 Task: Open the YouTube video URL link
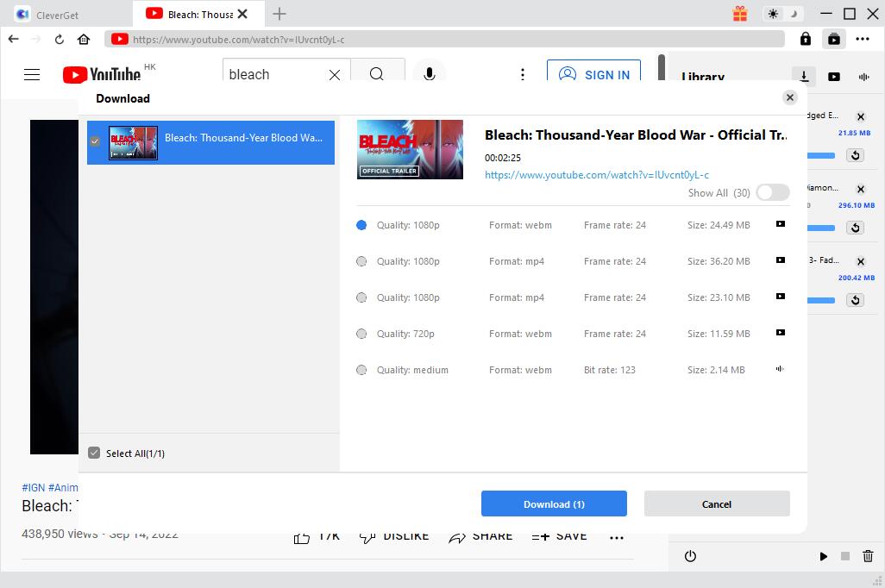tap(597, 175)
